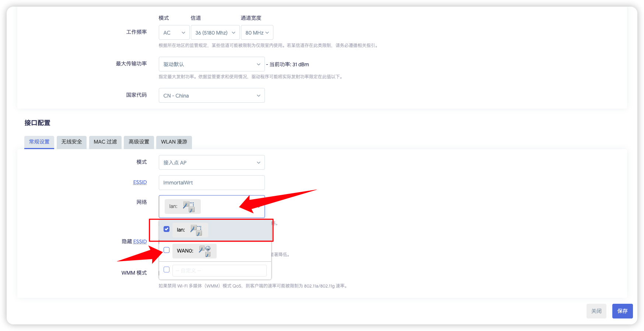Expand the CN - China country code dropdown
Viewport: 644px width, 331px height.
click(x=212, y=95)
